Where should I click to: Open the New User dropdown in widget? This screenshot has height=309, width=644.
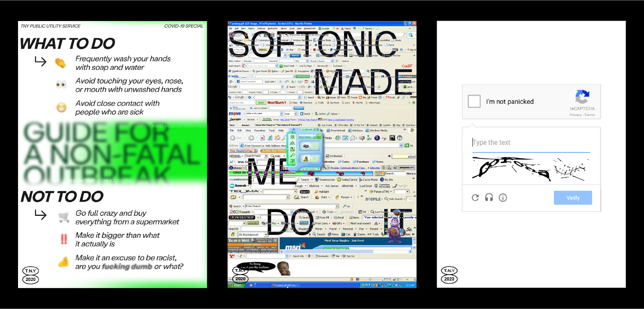click(x=307, y=137)
